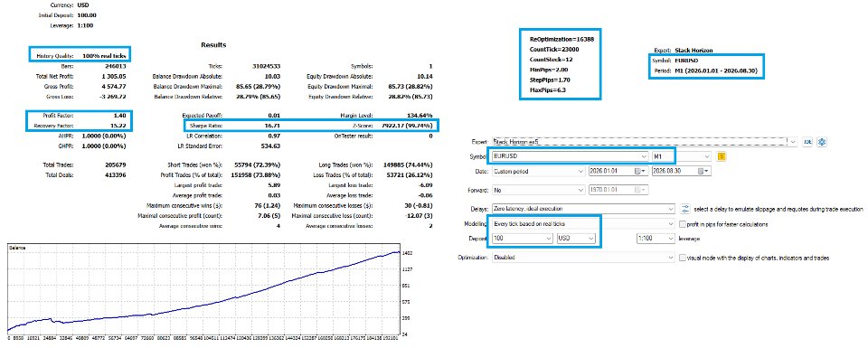This screenshot has height=348, width=868.
Task: Open the Symbol EURUSD dropdown
Action: [x=643, y=156]
